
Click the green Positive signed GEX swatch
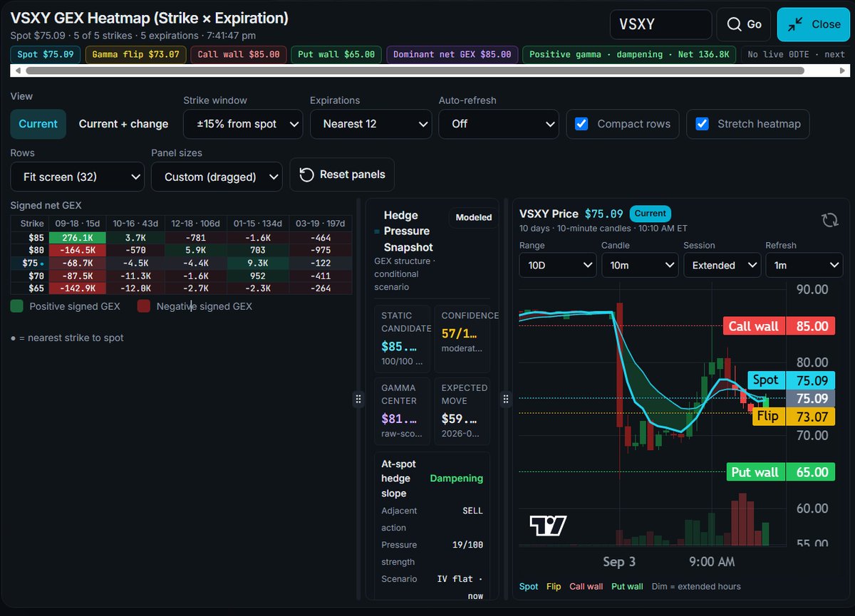[x=16, y=306]
